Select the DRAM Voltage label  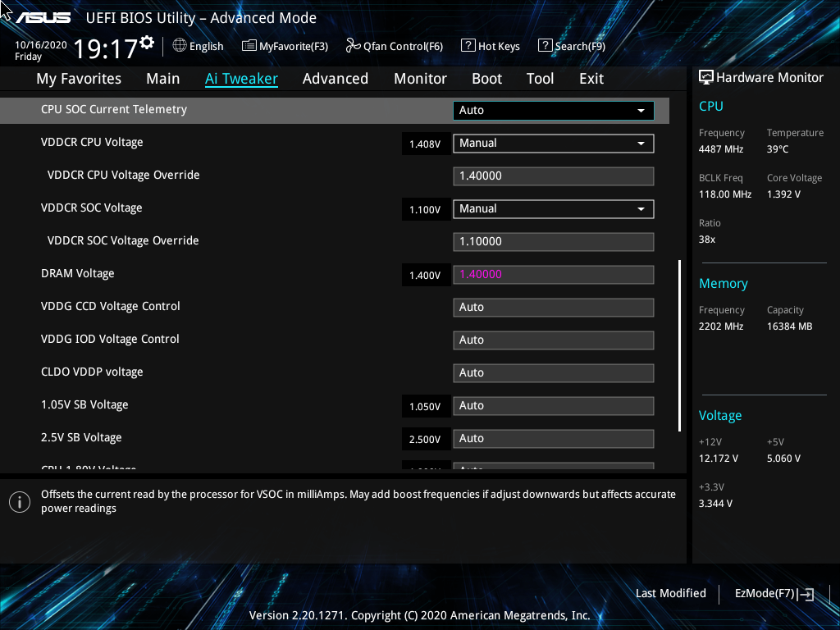(78, 274)
